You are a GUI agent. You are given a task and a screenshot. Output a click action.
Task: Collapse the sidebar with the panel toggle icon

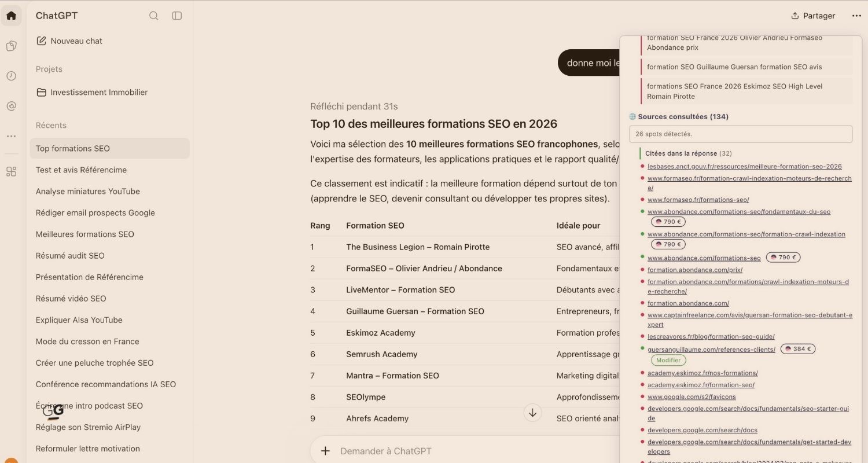point(177,16)
